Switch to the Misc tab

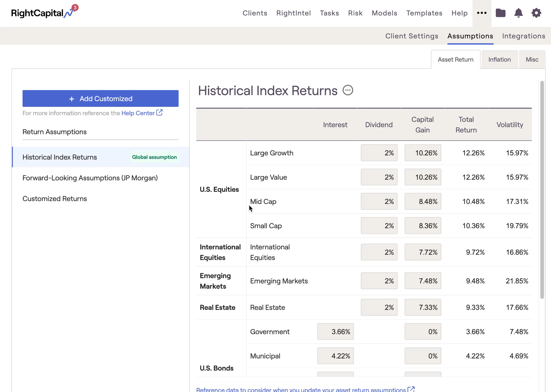532,60
